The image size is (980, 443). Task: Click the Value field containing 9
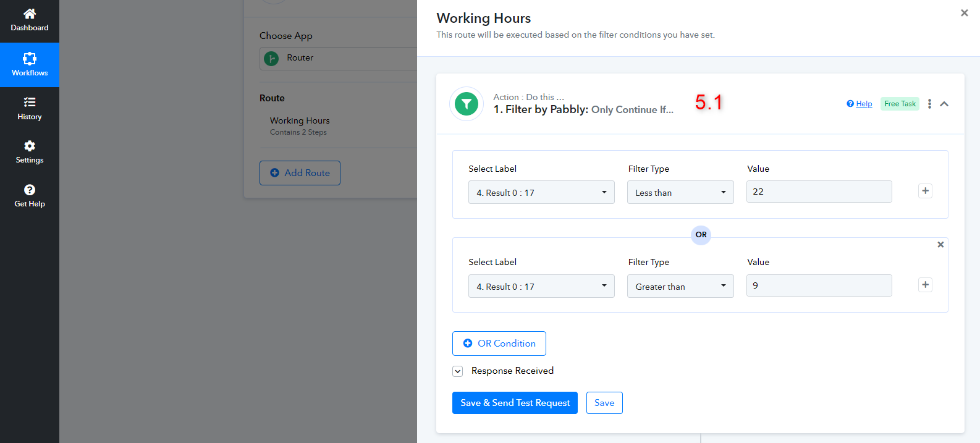819,285
